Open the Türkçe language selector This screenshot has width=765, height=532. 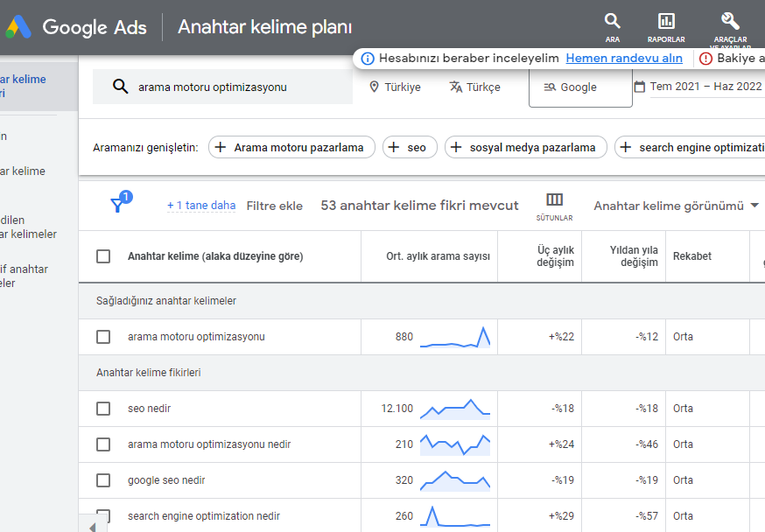pyautogui.click(x=475, y=87)
